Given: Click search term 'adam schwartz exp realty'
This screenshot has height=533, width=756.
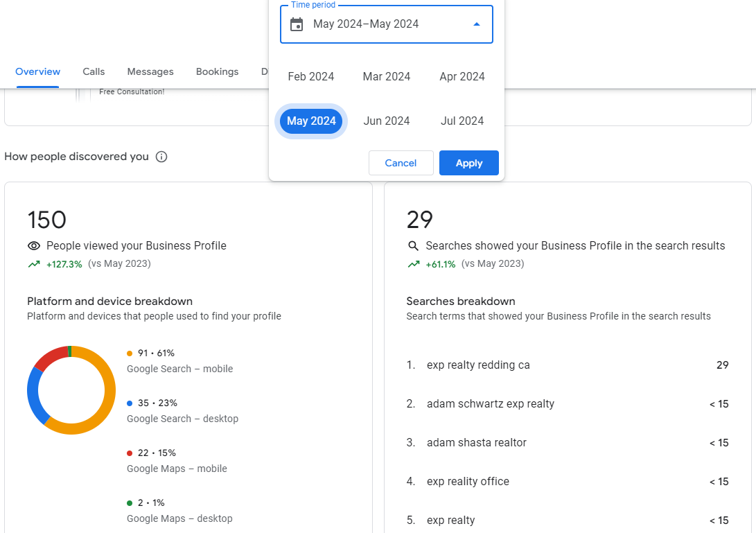Looking at the screenshot, I should (491, 403).
